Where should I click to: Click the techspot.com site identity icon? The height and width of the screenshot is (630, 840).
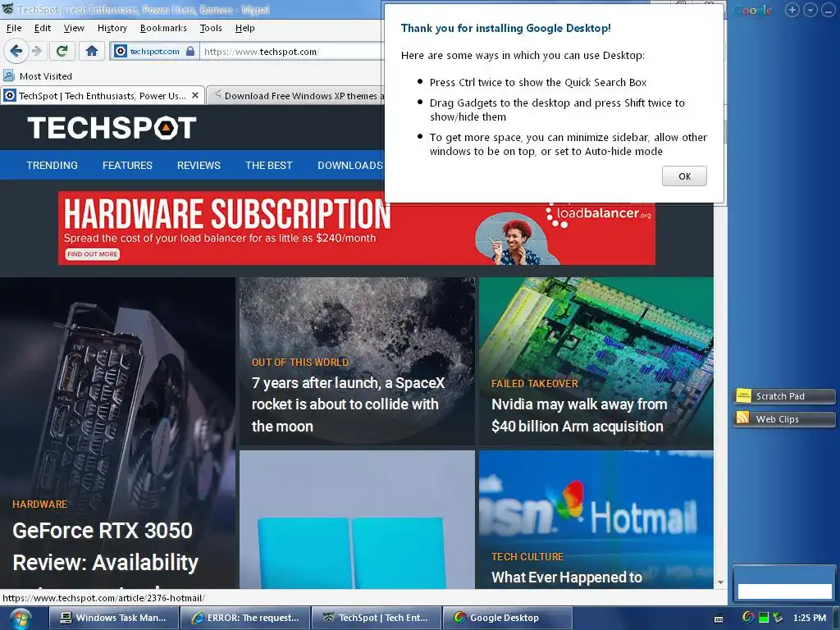tap(121, 51)
